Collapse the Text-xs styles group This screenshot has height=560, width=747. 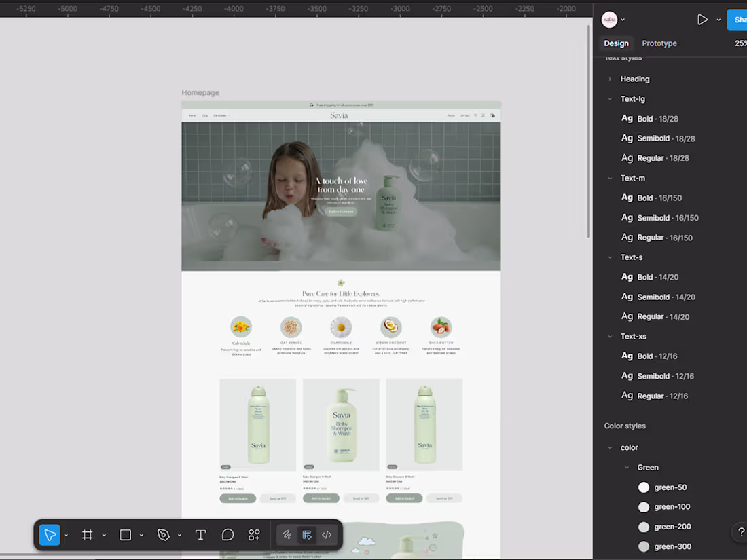coord(610,336)
